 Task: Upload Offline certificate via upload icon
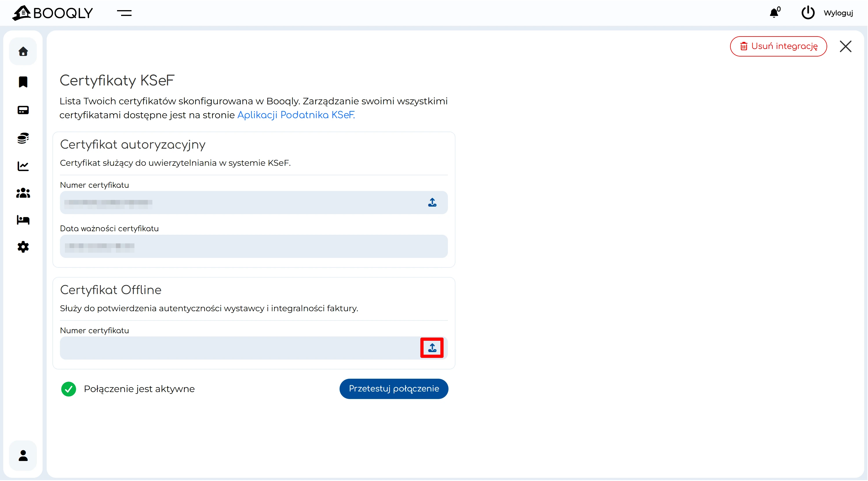point(432,347)
